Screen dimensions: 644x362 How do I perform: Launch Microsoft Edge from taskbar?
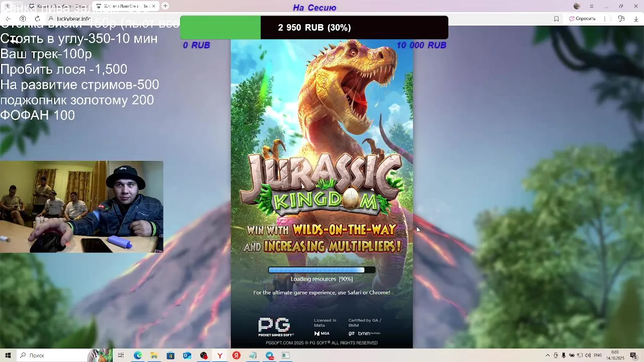tap(137, 355)
